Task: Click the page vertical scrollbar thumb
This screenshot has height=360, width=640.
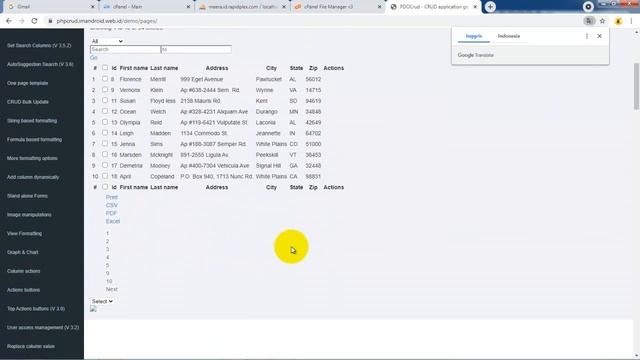Action: (636, 86)
